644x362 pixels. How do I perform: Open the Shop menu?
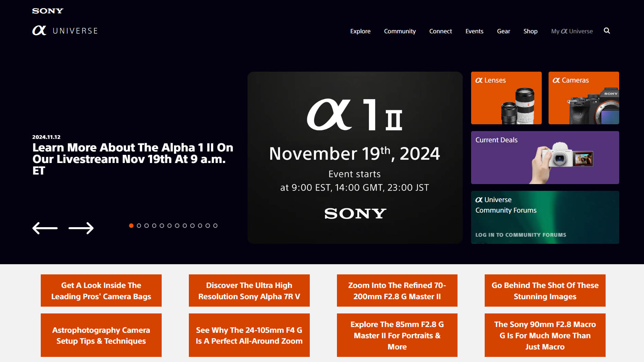click(530, 31)
